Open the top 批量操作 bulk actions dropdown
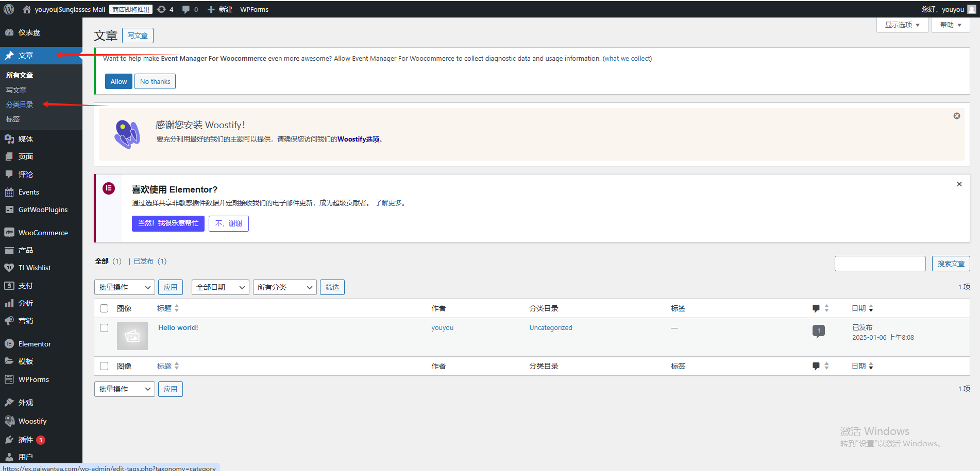 124,287
